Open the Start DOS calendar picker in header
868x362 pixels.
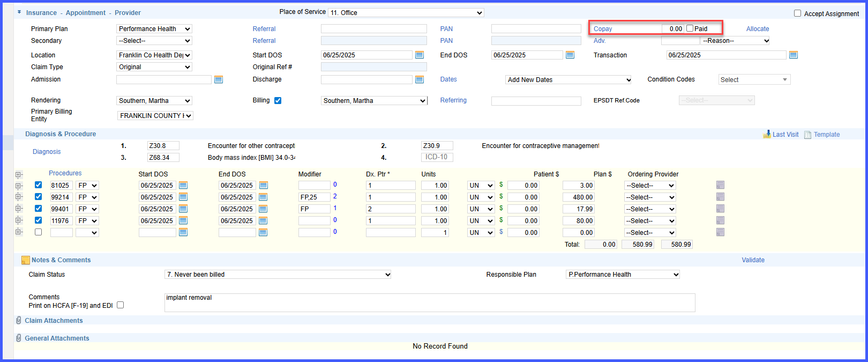tap(420, 55)
